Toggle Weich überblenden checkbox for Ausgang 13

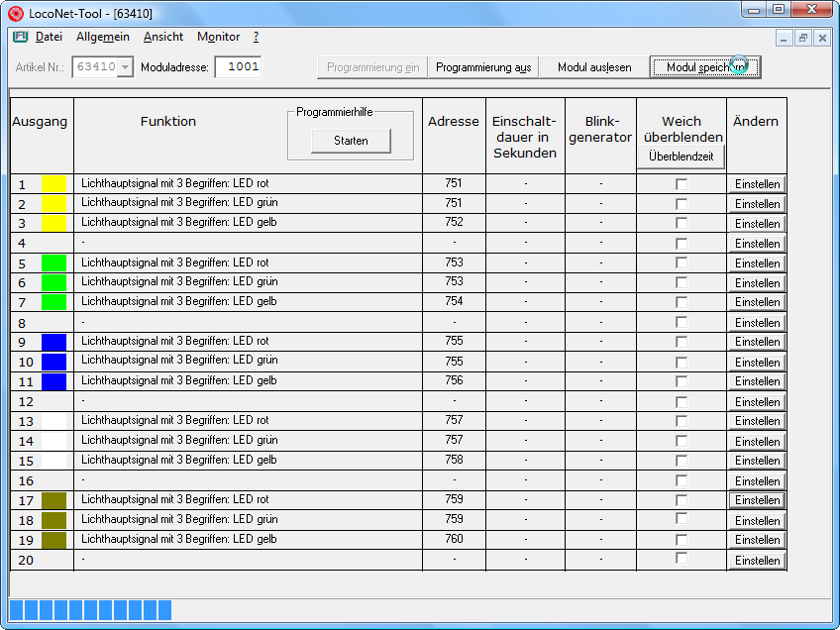pyautogui.click(x=682, y=421)
